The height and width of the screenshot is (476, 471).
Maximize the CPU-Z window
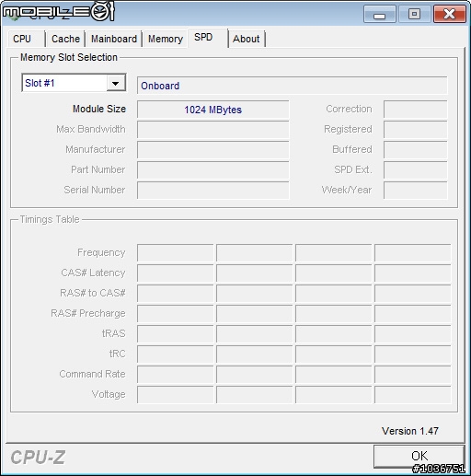(414, 14)
